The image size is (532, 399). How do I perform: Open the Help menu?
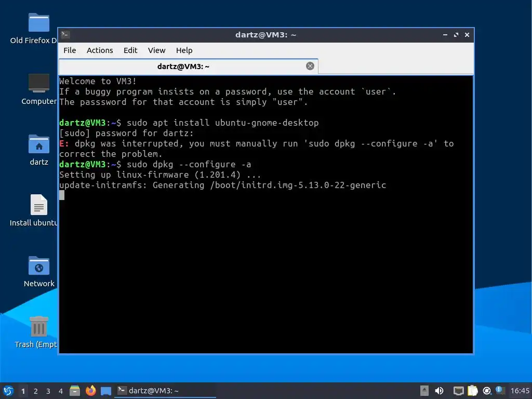point(184,50)
